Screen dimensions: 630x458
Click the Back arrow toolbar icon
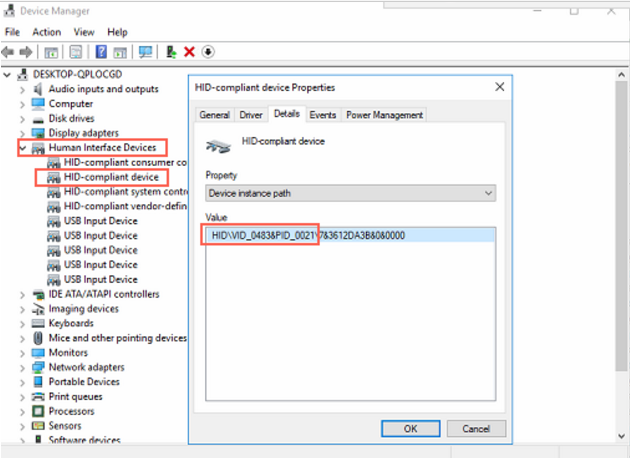pyautogui.click(x=10, y=51)
